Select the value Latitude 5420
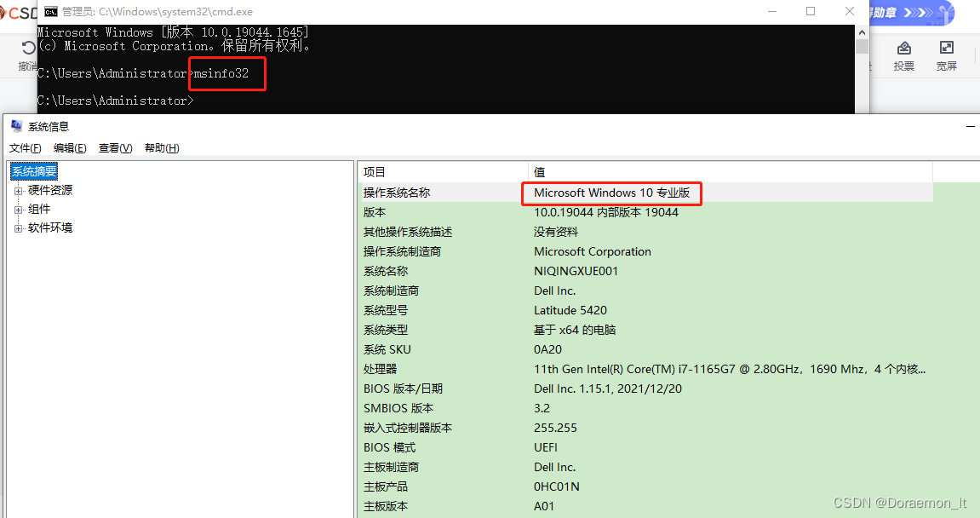 (570, 310)
